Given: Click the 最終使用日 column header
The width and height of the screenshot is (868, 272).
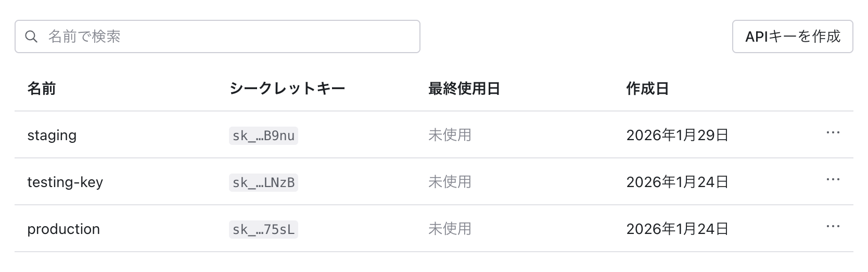Looking at the screenshot, I should pos(464,89).
